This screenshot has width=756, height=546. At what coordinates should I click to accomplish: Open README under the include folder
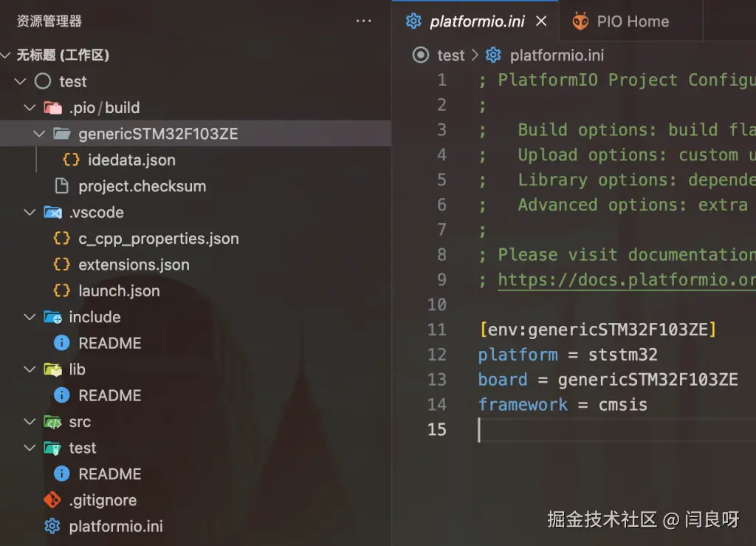pos(110,343)
